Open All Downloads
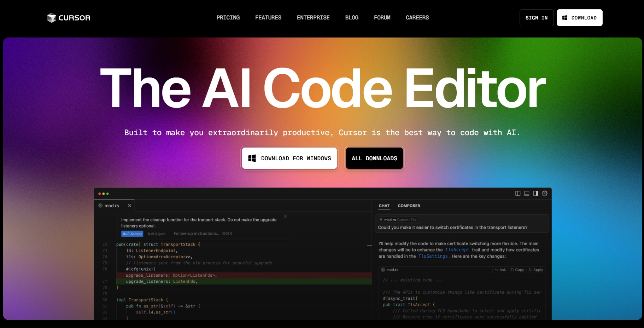Screen dimensions: 644x328 374,158
